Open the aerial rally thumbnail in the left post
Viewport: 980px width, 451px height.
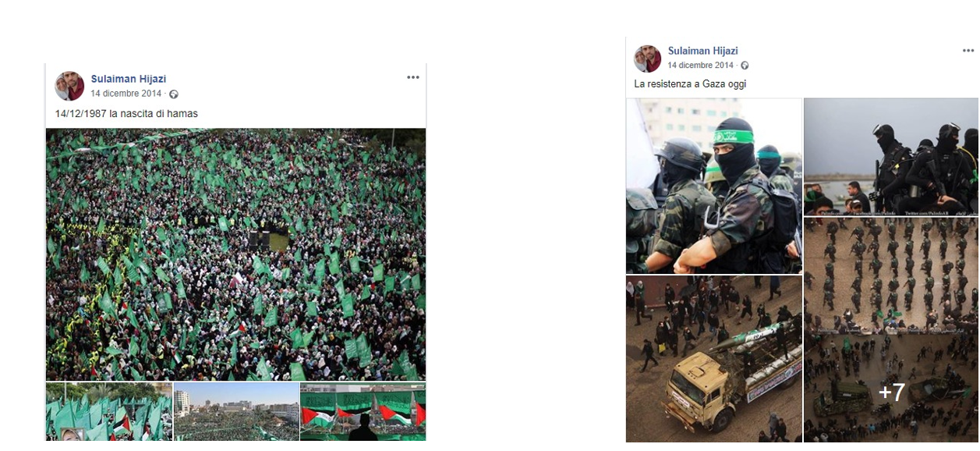pyautogui.click(x=236, y=412)
